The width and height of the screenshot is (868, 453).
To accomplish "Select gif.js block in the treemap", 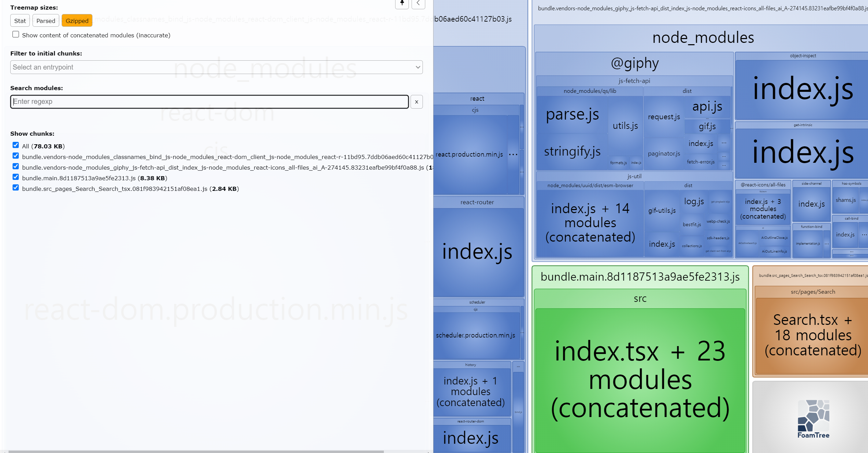I will tap(707, 126).
